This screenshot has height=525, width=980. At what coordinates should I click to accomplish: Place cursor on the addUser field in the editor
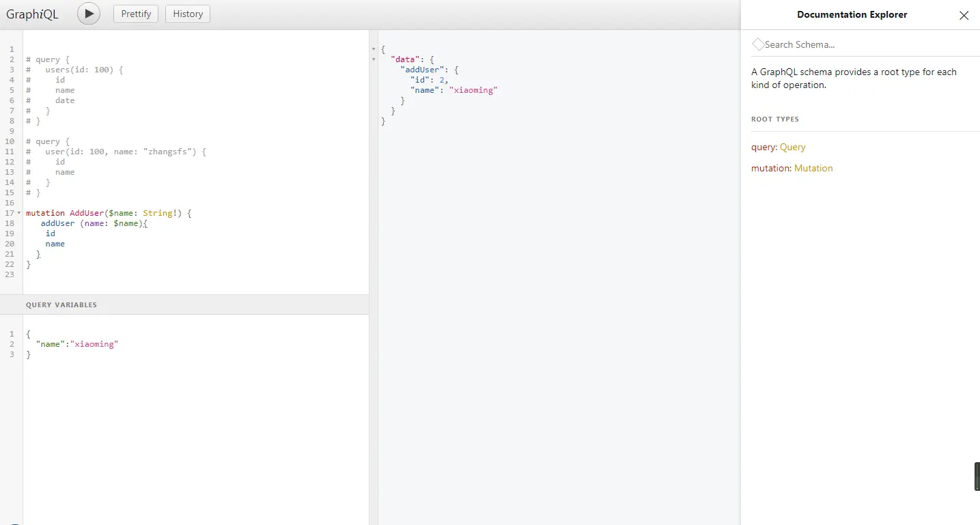(x=57, y=223)
